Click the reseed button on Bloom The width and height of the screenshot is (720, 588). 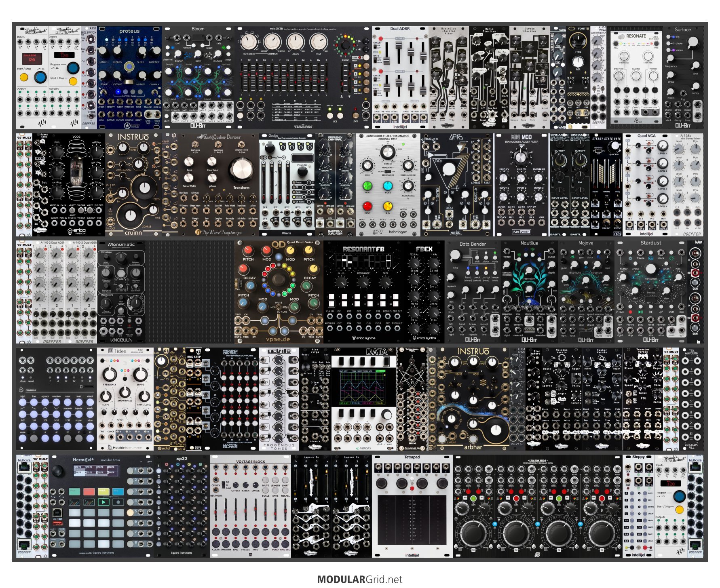tap(194, 45)
